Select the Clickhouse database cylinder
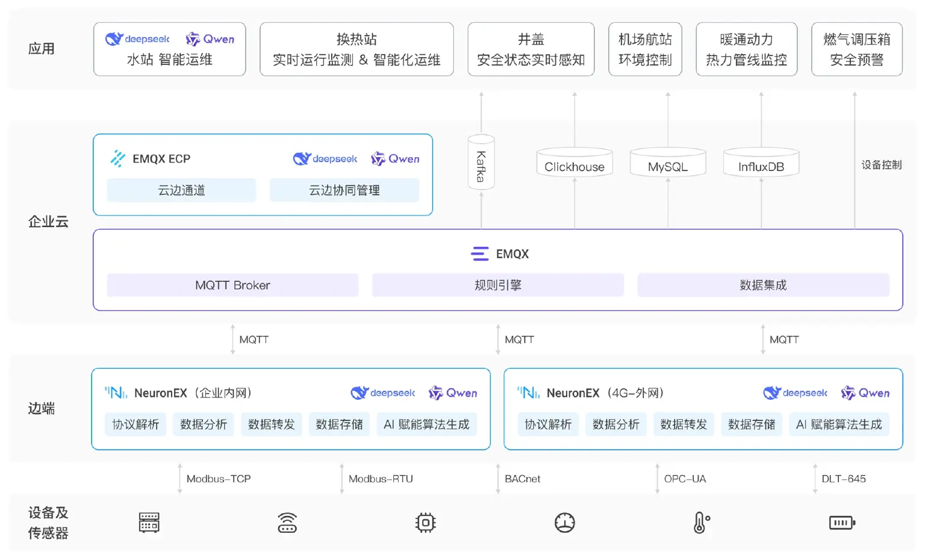925x560 pixels. click(575, 162)
